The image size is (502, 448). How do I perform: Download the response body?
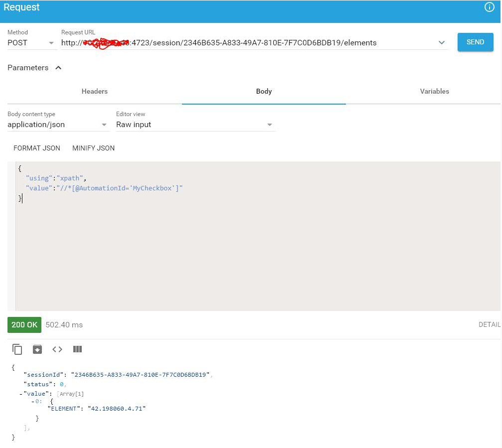37,349
